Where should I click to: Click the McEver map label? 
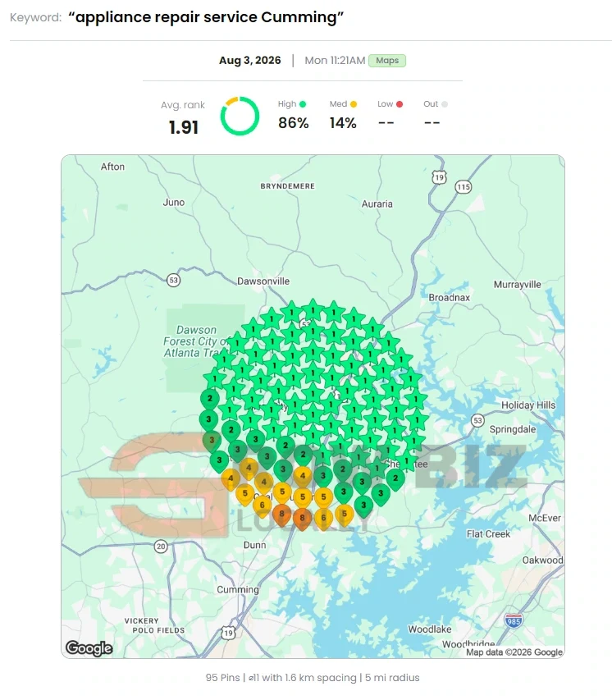(x=545, y=518)
